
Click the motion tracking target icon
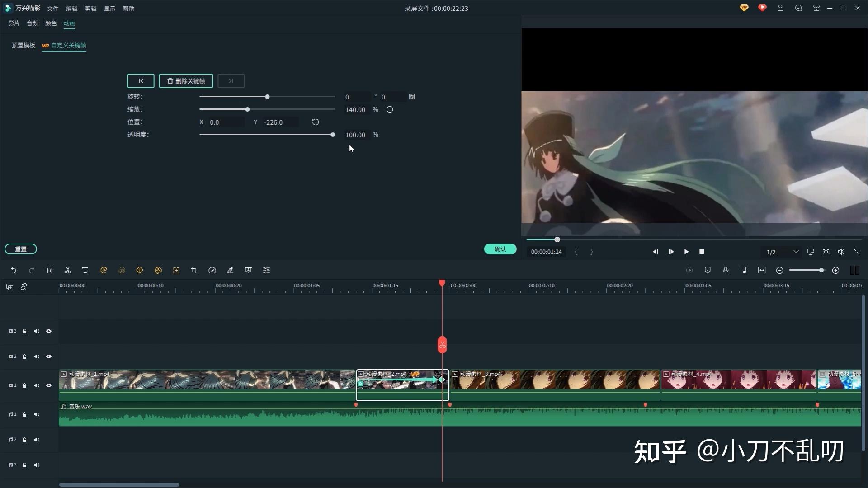click(x=176, y=270)
